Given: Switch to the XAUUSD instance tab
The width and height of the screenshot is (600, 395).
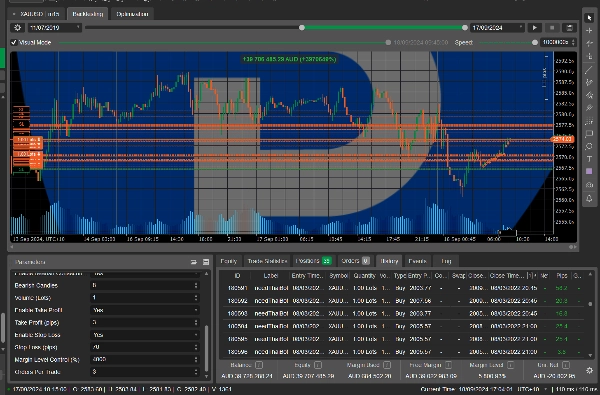Looking at the screenshot, I should 36,14.
